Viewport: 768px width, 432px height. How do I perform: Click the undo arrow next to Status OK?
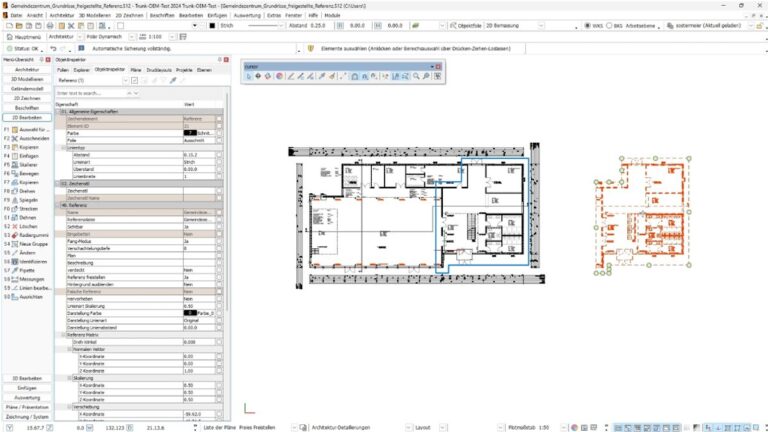53,48
